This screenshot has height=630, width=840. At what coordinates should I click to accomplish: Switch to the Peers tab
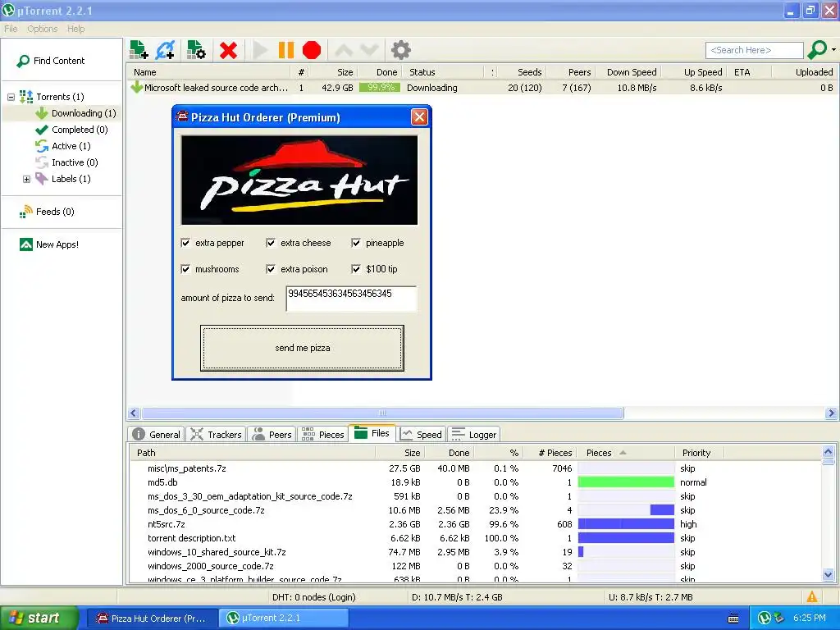(x=272, y=435)
